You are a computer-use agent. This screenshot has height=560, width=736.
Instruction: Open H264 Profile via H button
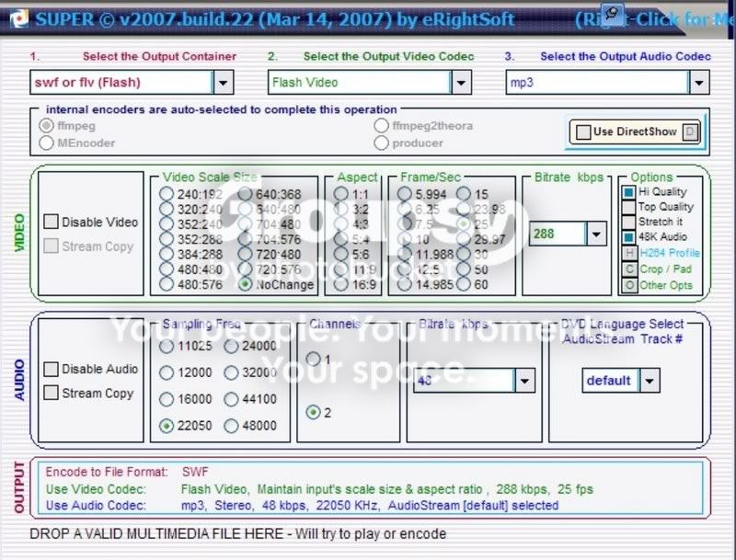coord(629,253)
